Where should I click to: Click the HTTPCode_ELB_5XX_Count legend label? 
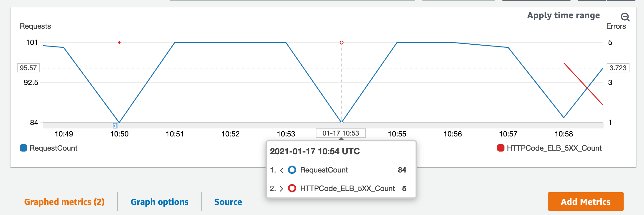554,148
